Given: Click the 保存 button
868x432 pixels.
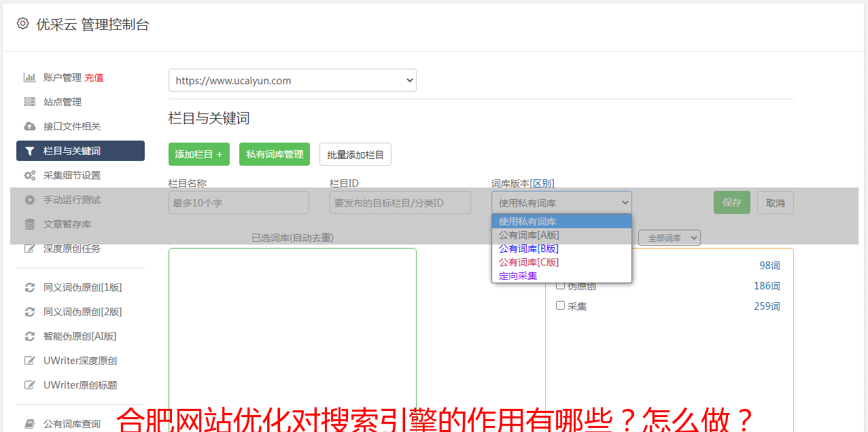Looking at the screenshot, I should coord(732,202).
